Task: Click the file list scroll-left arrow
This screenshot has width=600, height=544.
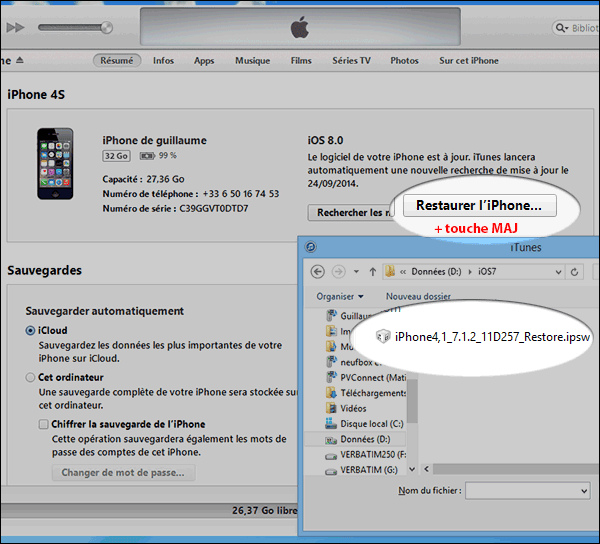Action: pos(426,469)
